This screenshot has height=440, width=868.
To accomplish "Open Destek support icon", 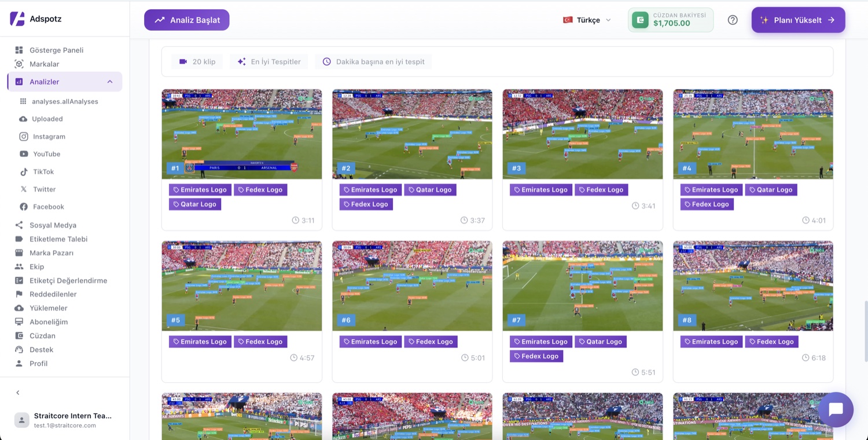I will pyautogui.click(x=19, y=350).
